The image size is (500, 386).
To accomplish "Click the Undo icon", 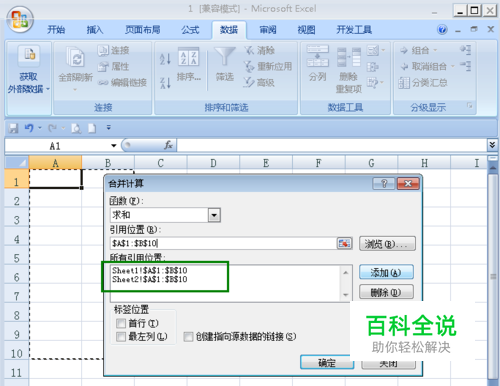I will [x=29, y=128].
